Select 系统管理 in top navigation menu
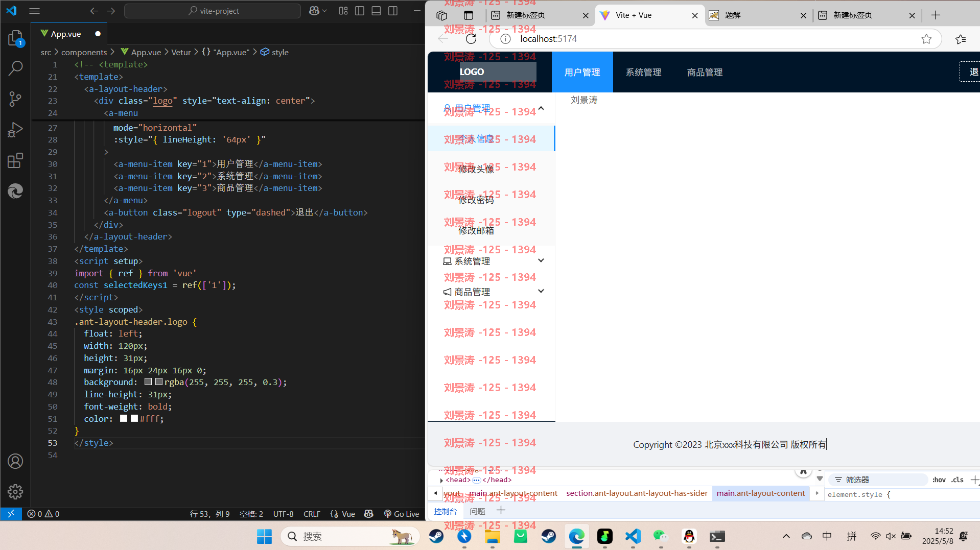Viewport: 980px width, 550px height. point(643,72)
